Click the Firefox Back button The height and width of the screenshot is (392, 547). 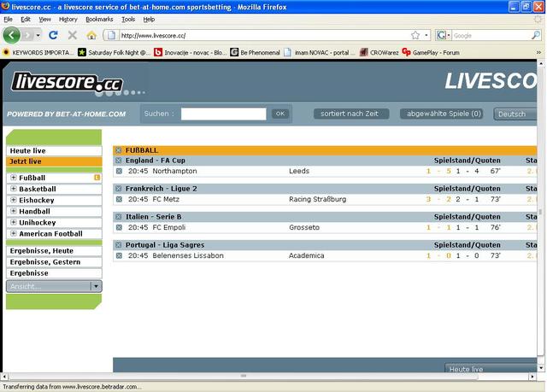click(x=11, y=35)
